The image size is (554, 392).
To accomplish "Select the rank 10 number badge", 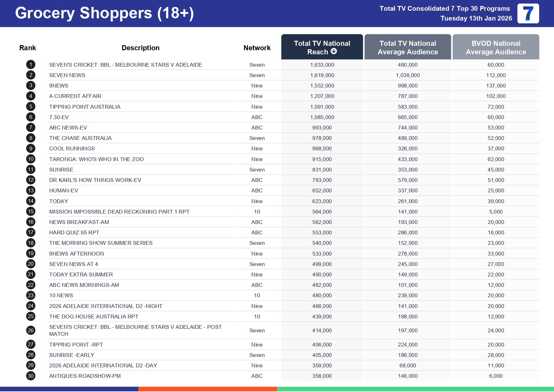I will 31,159.
